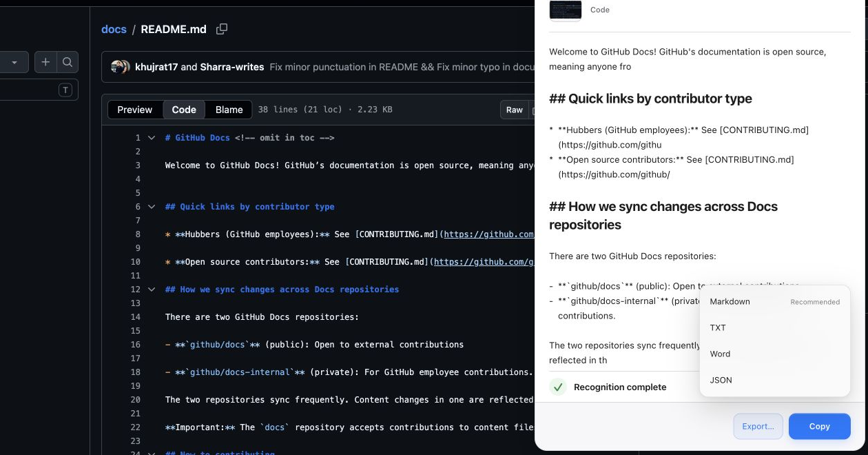Click line number 20 in gutter
The width and height of the screenshot is (868, 455).
point(135,400)
